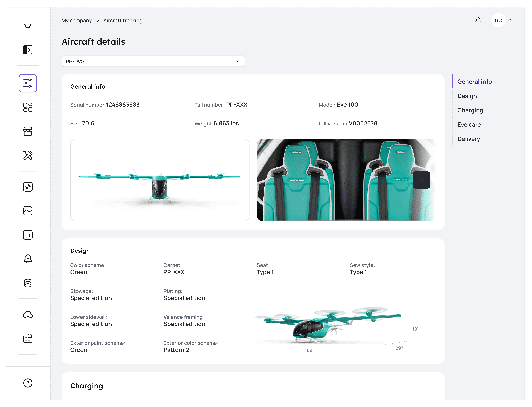532x407 pixels.
Task: Navigate to the Delivery section
Action: [x=468, y=139]
